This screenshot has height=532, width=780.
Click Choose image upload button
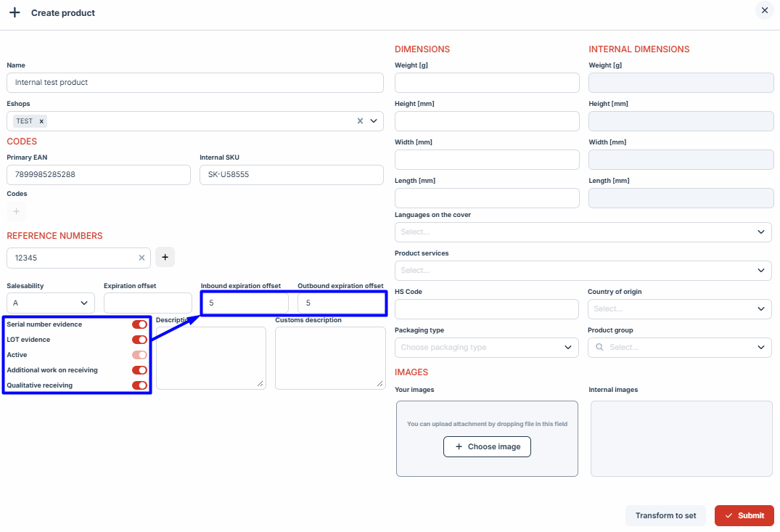(487, 447)
